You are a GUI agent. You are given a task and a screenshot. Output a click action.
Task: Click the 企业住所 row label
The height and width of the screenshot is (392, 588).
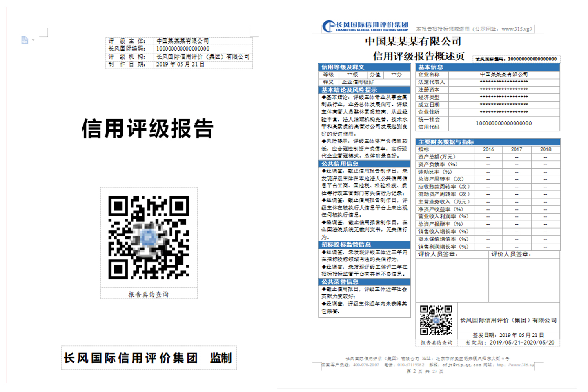pos(429,112)
